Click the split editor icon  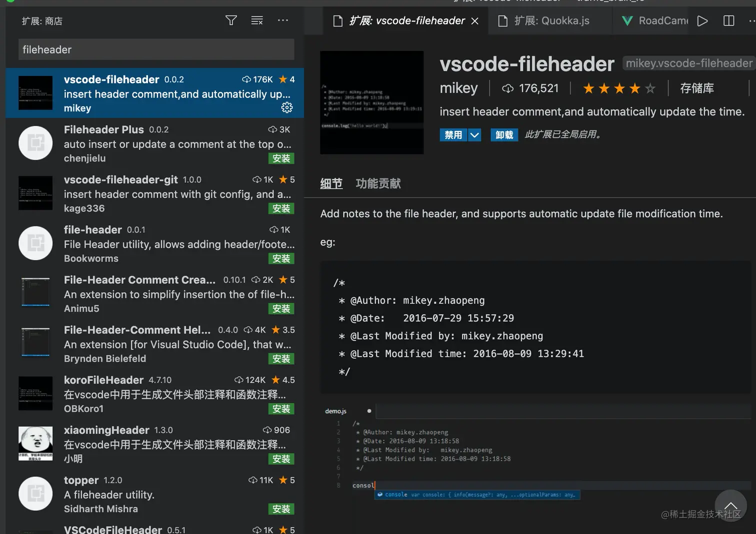[729, 21]
